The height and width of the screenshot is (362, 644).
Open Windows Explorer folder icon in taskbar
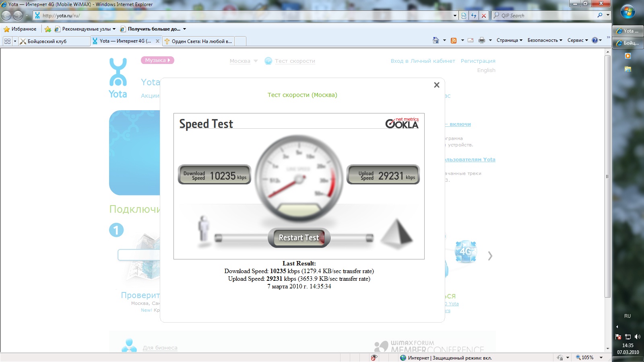tap(627, 69)
